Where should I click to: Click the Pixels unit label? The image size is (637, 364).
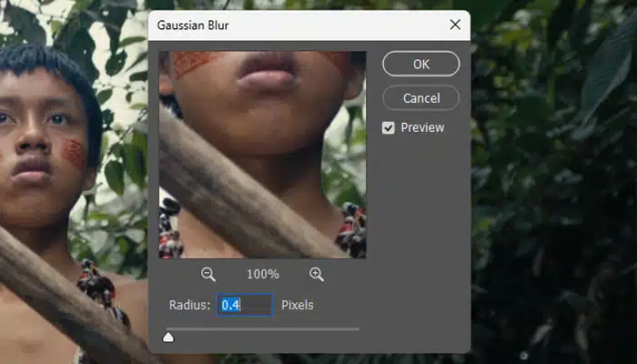(x=298, y=306)
